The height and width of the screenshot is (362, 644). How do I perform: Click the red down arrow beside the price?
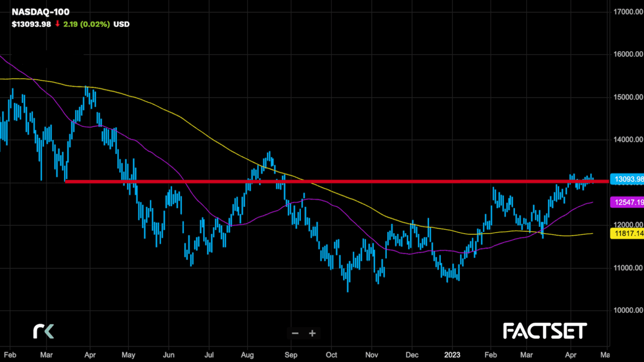57,24
